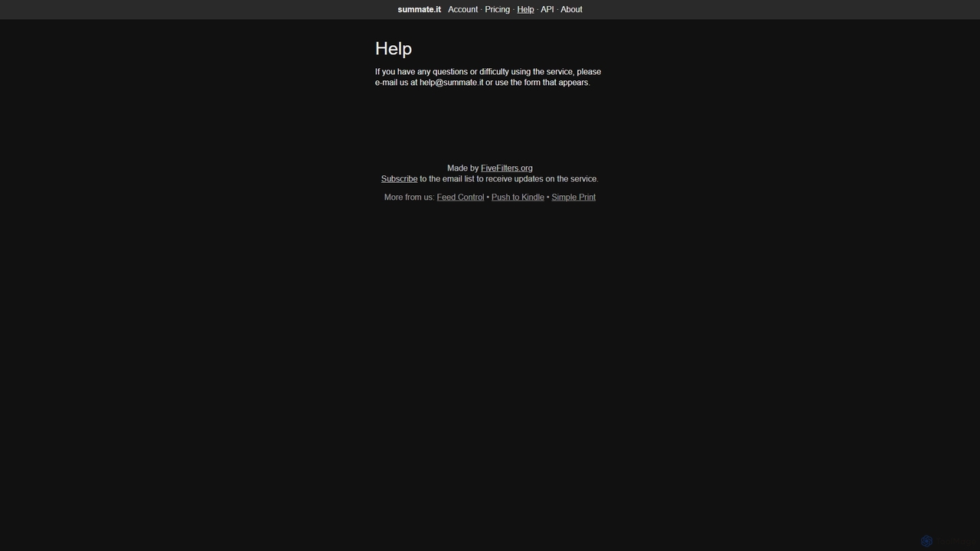Image resolution: width=980 pixels, height=551 pixels.
Task: Open the API page
Action: [x=547, y=9]
